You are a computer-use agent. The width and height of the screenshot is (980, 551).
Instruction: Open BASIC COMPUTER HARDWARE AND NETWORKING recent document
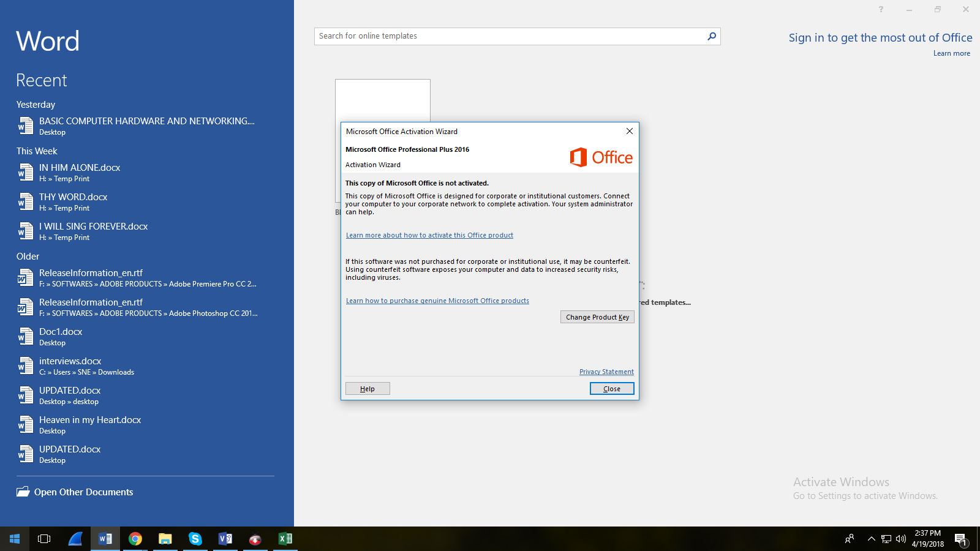pyautogui.click(x=147, y=126)
